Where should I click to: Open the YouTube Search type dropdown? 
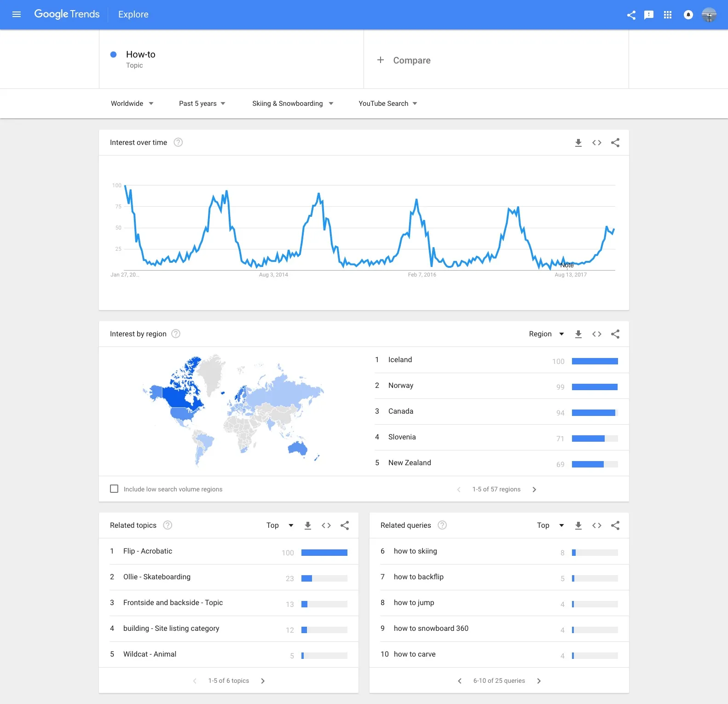pyautogui.click(x=388, y=104)
